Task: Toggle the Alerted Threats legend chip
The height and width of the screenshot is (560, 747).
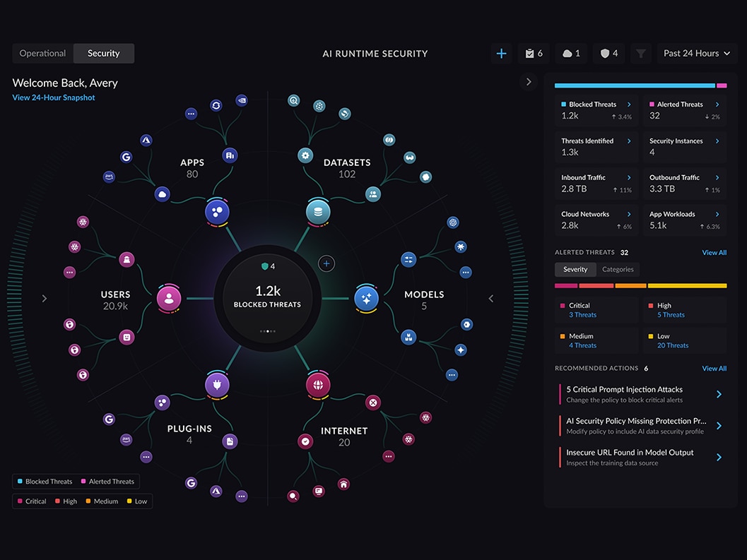Action: pos(107,482)
